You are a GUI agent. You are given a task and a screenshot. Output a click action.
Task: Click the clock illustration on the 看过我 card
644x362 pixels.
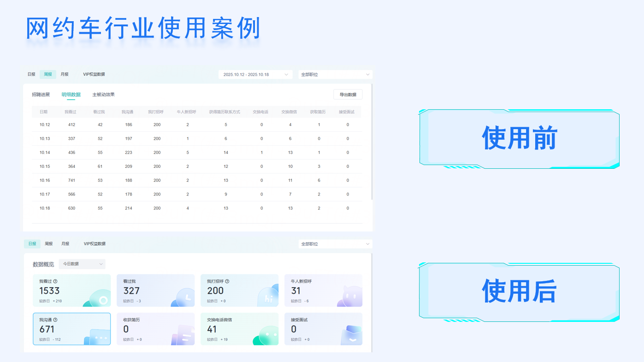tap(183, 297)
